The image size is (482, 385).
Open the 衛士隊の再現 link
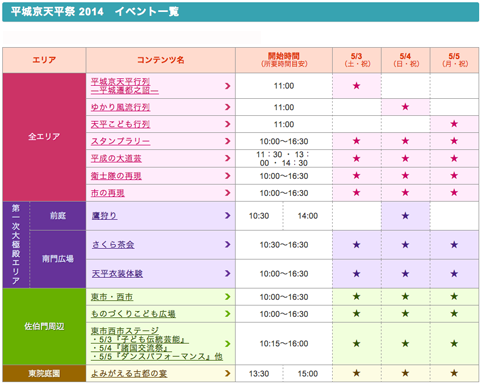[116, 176]
